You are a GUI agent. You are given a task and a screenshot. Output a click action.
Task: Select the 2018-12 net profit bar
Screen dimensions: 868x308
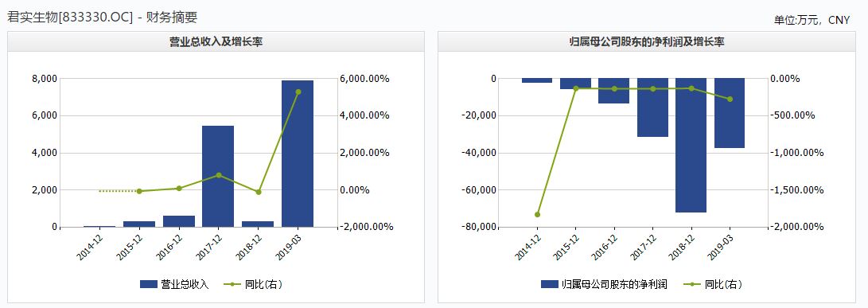[x=691, y=145]
